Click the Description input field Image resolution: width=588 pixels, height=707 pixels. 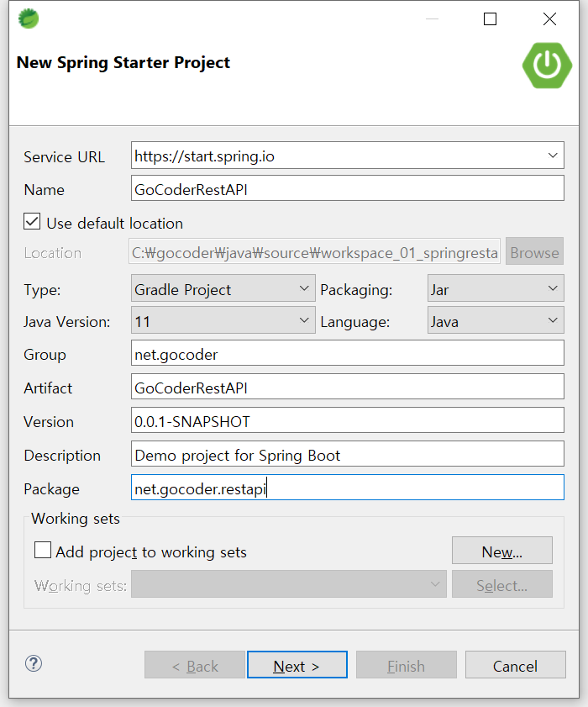[348, 454]
